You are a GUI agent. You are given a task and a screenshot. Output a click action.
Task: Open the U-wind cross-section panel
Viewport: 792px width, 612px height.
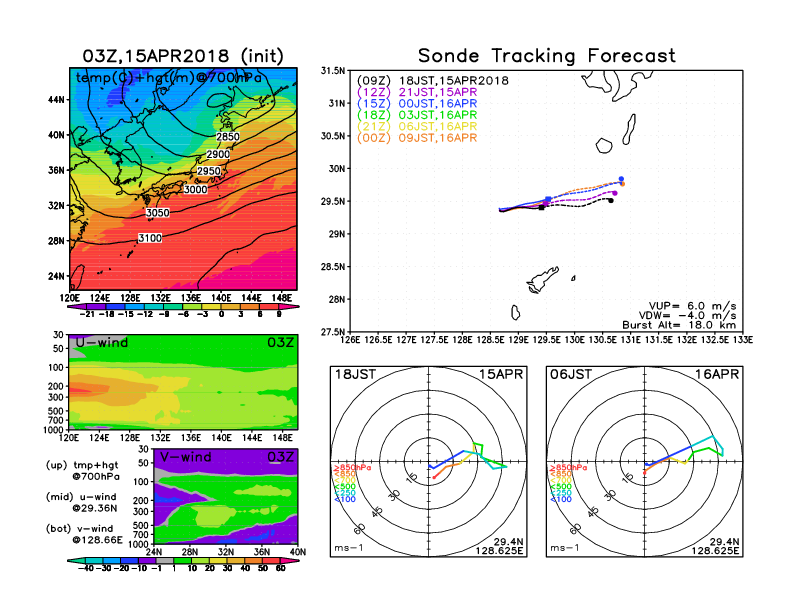(x=182, y=382)
